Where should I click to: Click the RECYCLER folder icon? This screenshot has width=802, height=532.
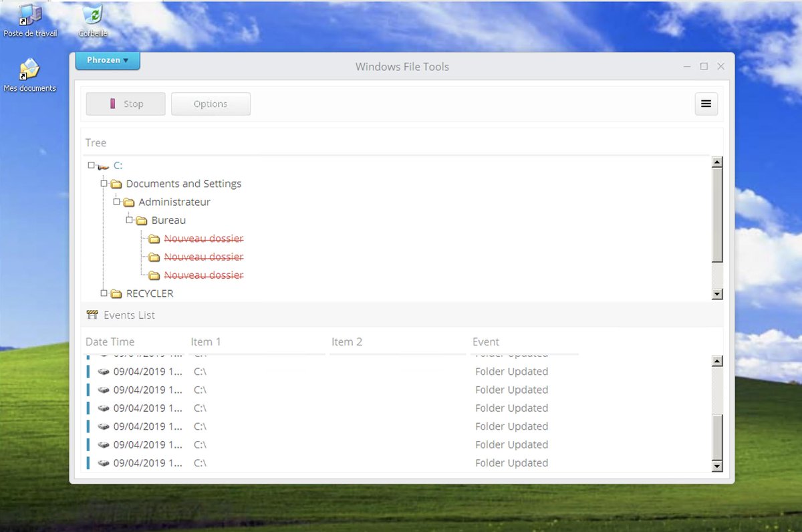116,293
